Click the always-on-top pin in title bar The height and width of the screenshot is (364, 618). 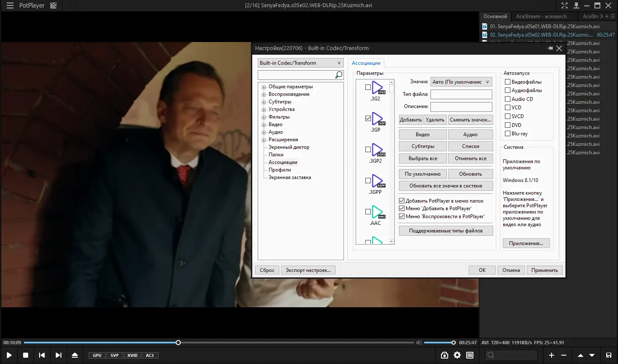576,5
